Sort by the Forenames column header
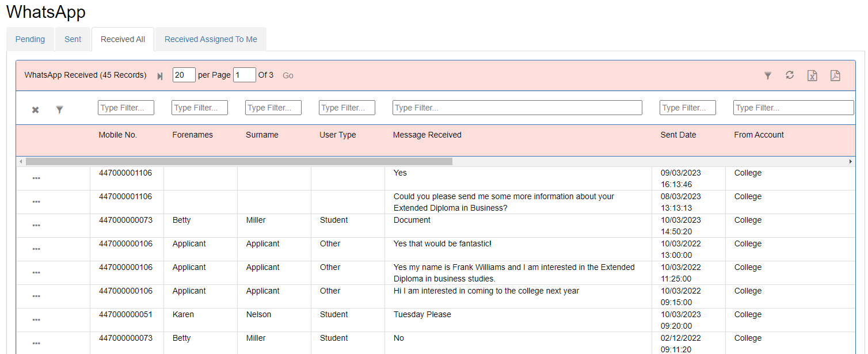868x354 pixels. [x=192, y=135]
